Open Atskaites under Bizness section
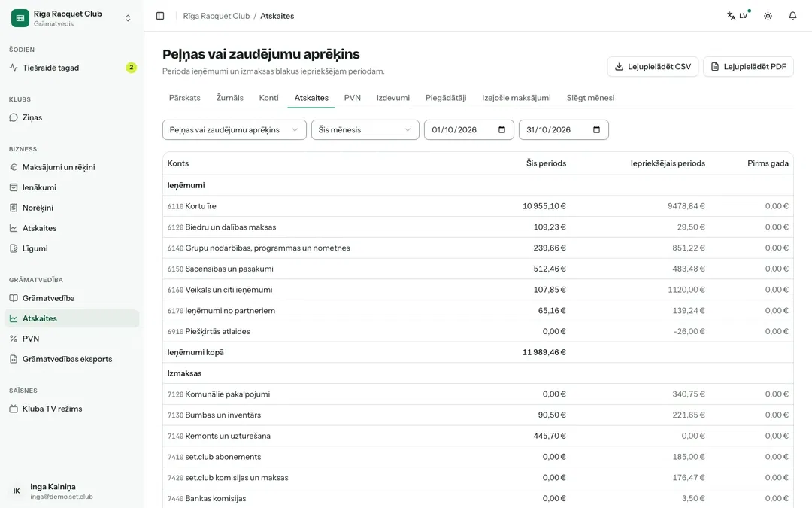 [72, 228]
